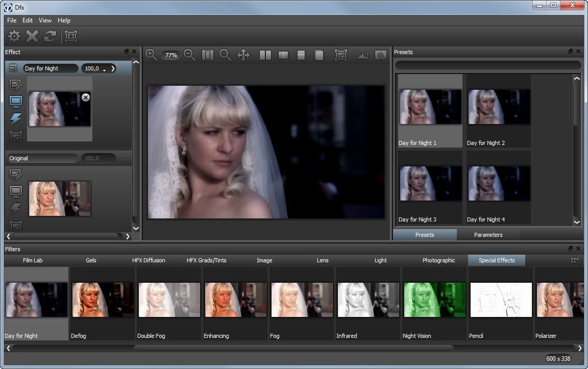Click the Filters grid view dots icon

tap(574, 260)
